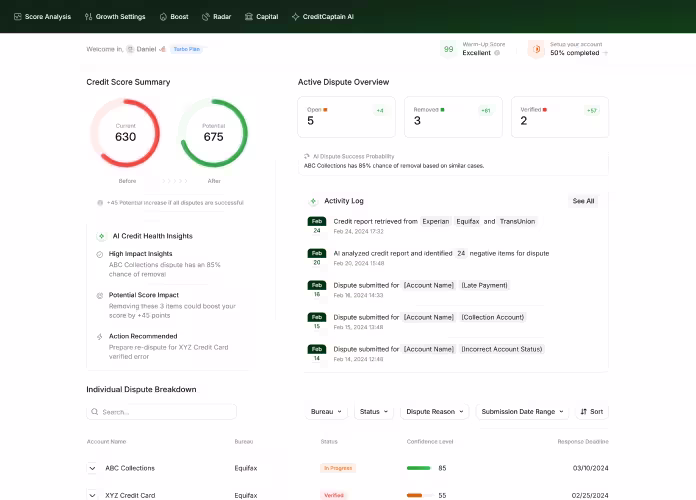This screenshot has width=696, height=500.
Task: Launch CreditCaptain AI sparkle icon
Action: click(x=294, y=17)
